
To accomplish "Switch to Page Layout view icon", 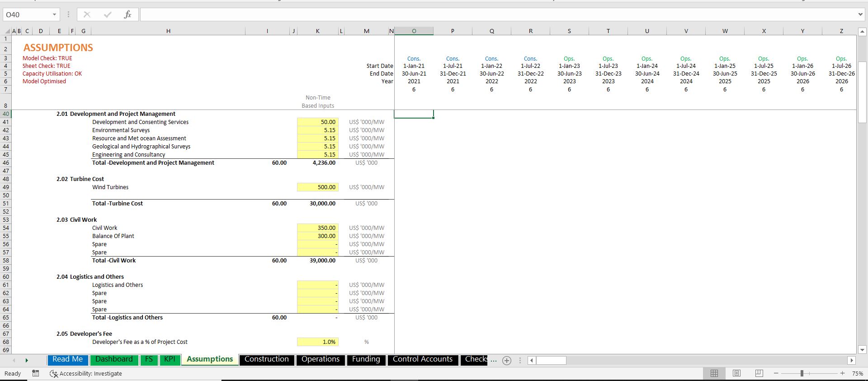I will (x=736, y=373).
